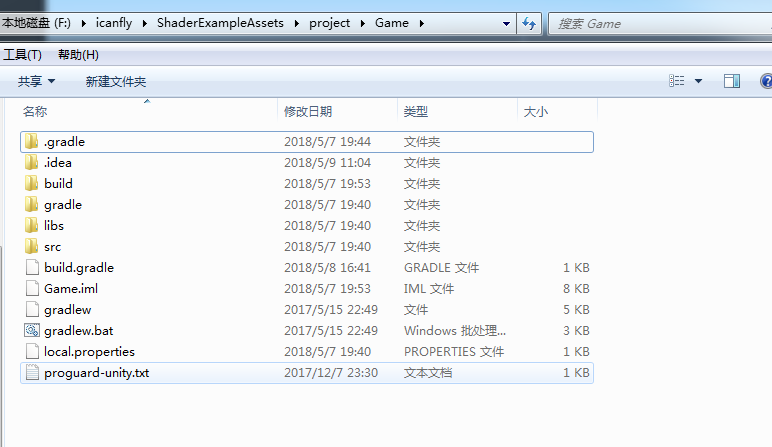Go to 本地磁盘 (F:) in path
Image resolution: width=772 pixels, height=447 pixels.
click(x=36, y=23)
